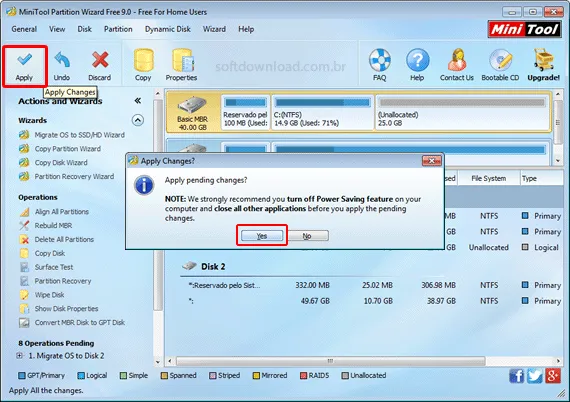Expand the Migrate OS to Disk 2 pending item

point(20,355)
